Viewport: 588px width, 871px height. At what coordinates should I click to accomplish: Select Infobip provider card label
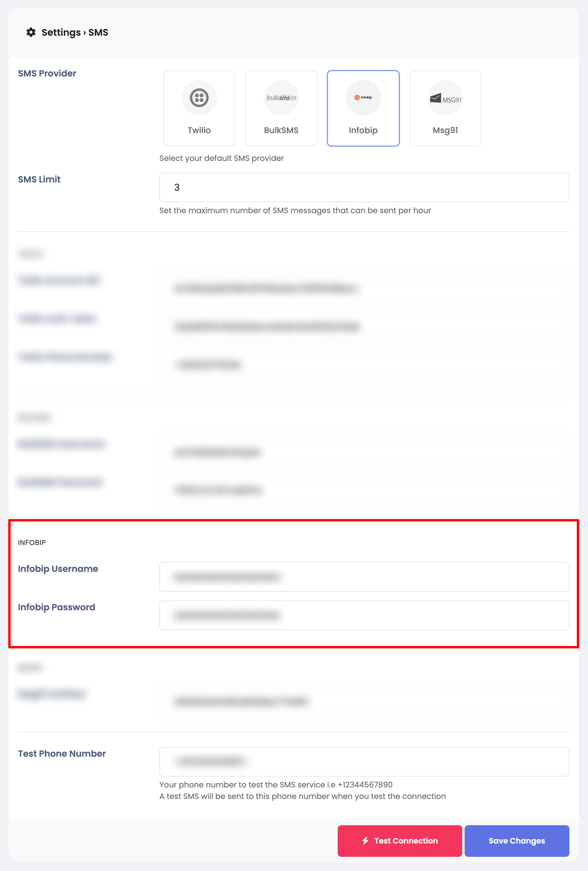pyautogui.click(x=363, y=130)
